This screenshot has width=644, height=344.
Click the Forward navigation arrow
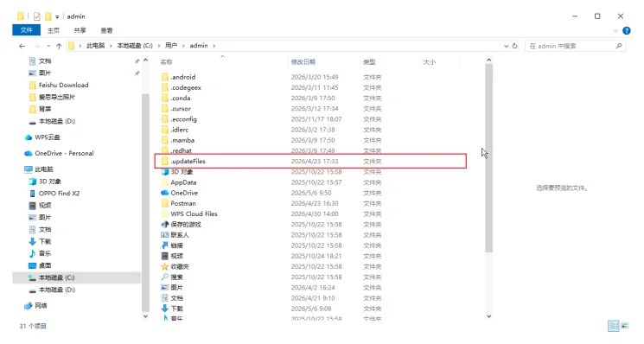(x=37, y=46)
